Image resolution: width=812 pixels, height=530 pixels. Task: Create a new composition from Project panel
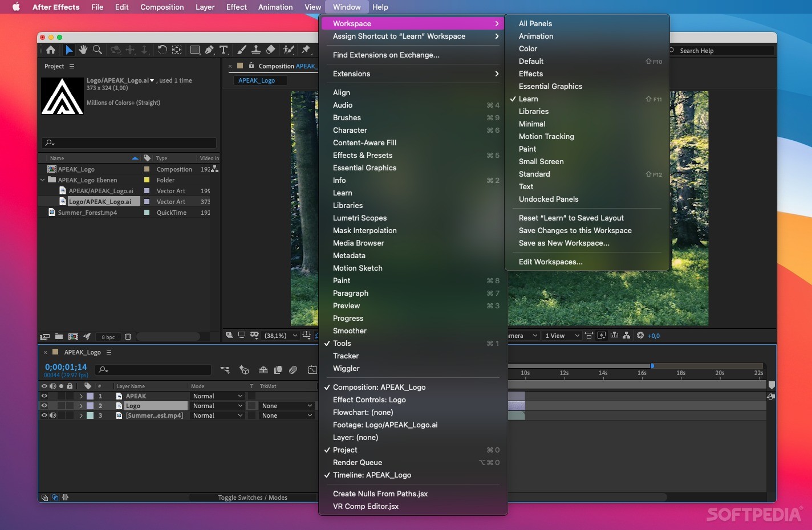tap(73, 337)
